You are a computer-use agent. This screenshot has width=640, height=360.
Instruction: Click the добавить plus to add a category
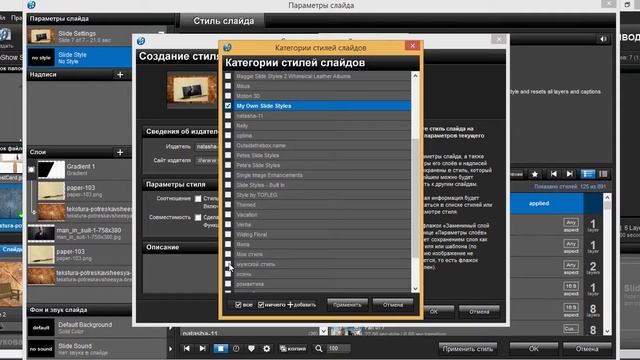[302, 305]
